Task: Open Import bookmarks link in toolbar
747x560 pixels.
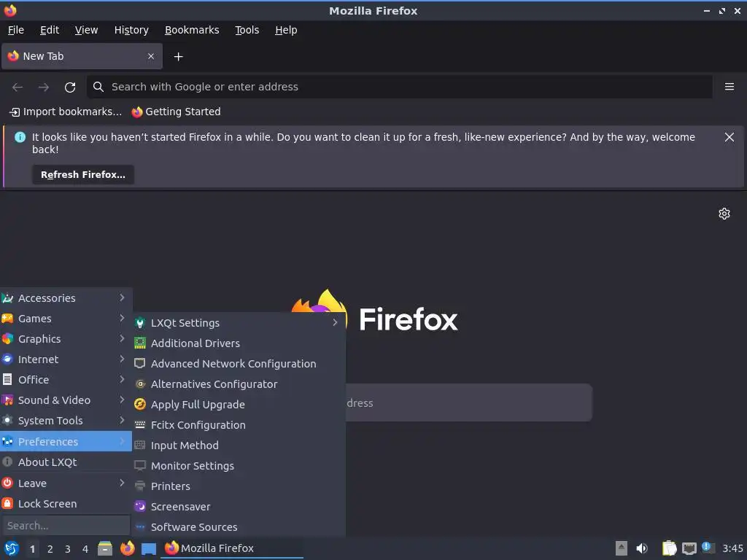Action: tap(66, 112)
